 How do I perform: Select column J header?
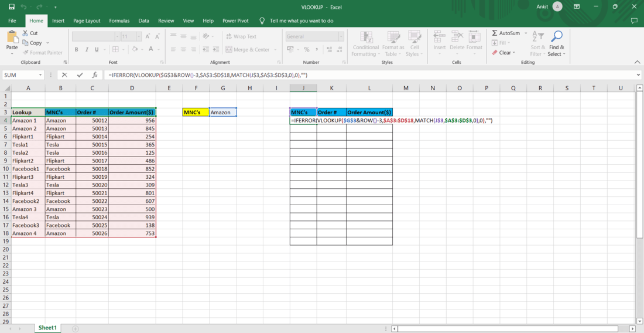click(303, 88)
